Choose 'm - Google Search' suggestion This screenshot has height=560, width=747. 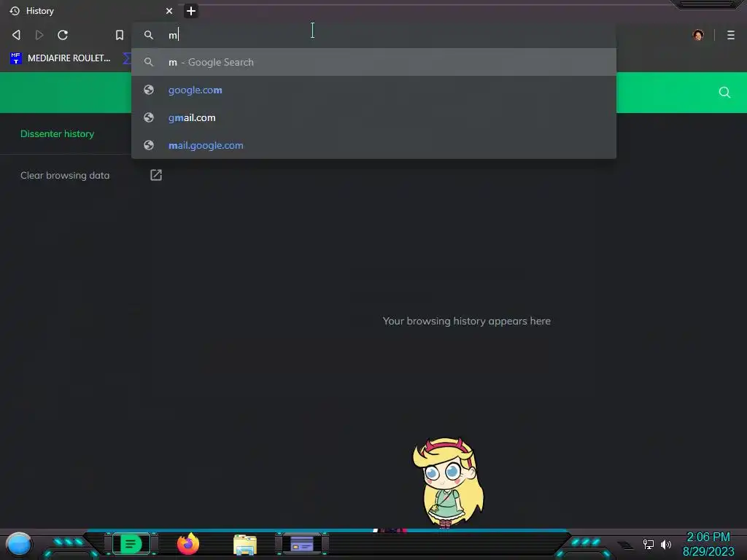pos(373,62)
